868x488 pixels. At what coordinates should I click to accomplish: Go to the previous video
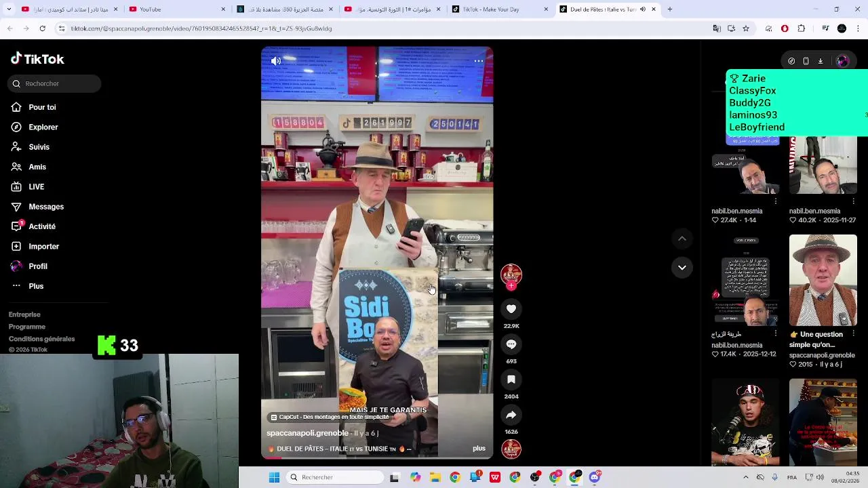tap(682, 239)
